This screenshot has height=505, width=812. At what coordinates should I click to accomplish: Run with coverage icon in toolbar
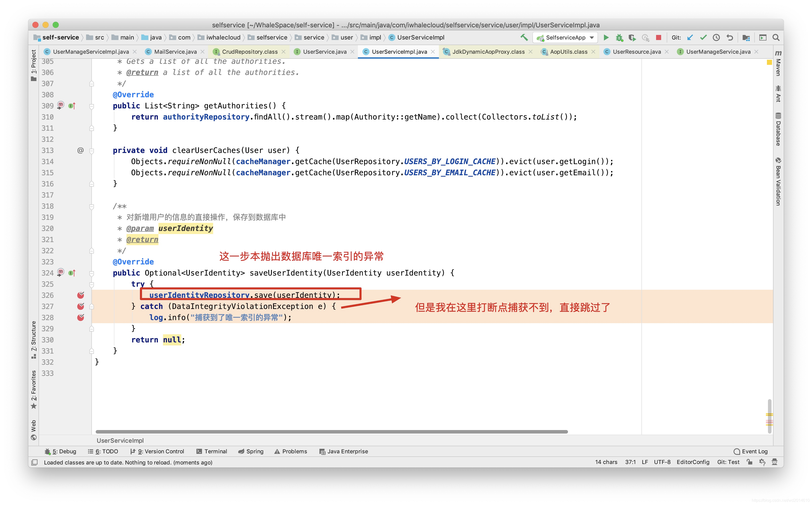[632, 37]
